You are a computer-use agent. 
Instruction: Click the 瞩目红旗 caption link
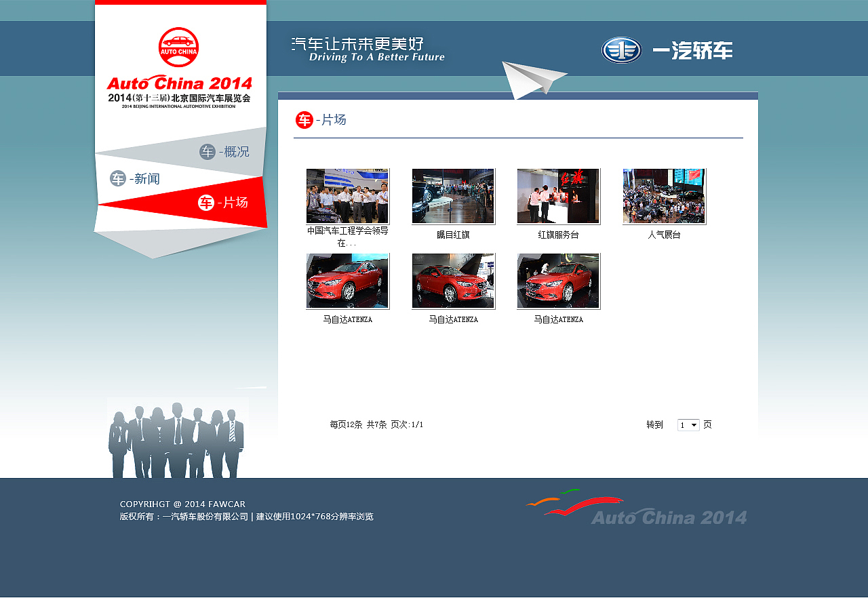pos(453,235)
